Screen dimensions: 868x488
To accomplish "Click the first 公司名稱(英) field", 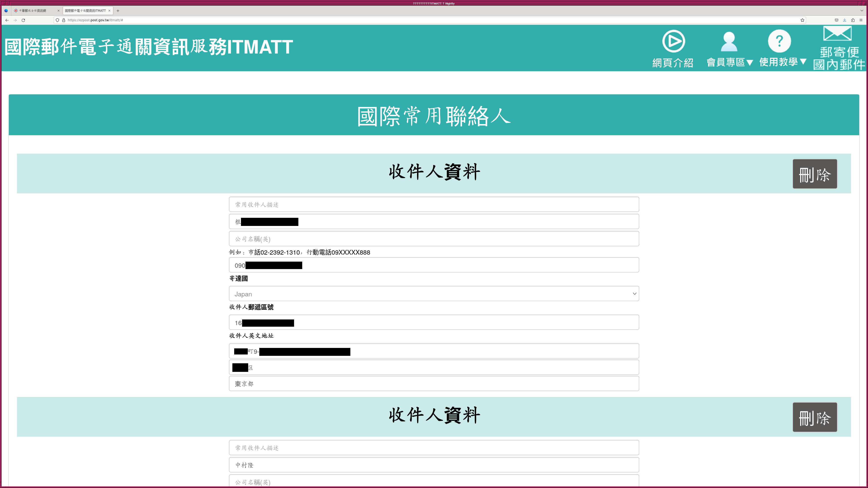I will 434,239.
